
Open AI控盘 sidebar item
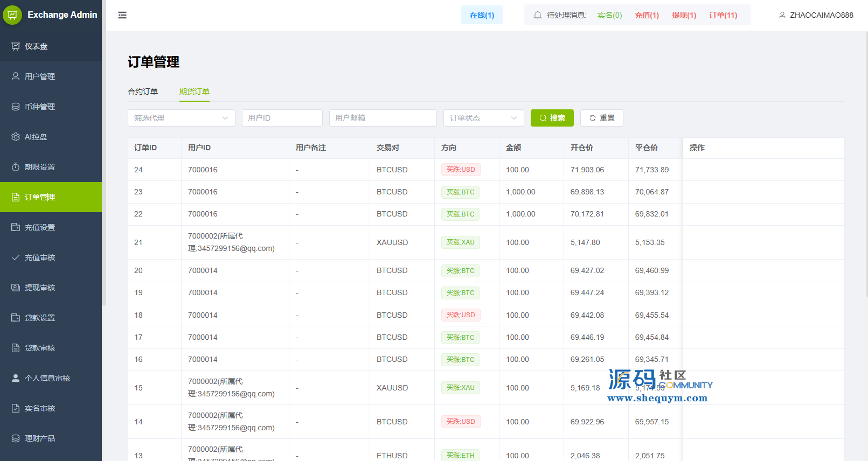[36, 137]
